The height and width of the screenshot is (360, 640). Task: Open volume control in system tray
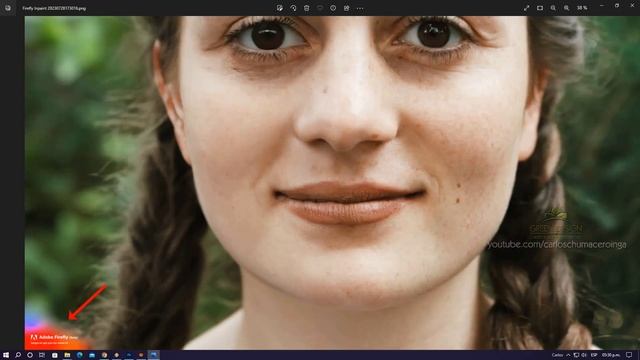click(x=584, y=355)
